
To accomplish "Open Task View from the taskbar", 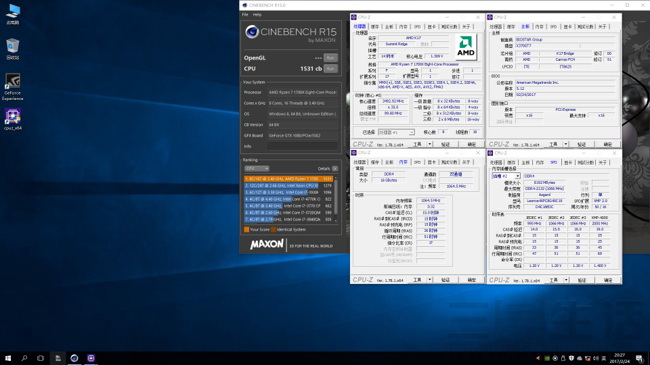I will [x=40, y=358].
